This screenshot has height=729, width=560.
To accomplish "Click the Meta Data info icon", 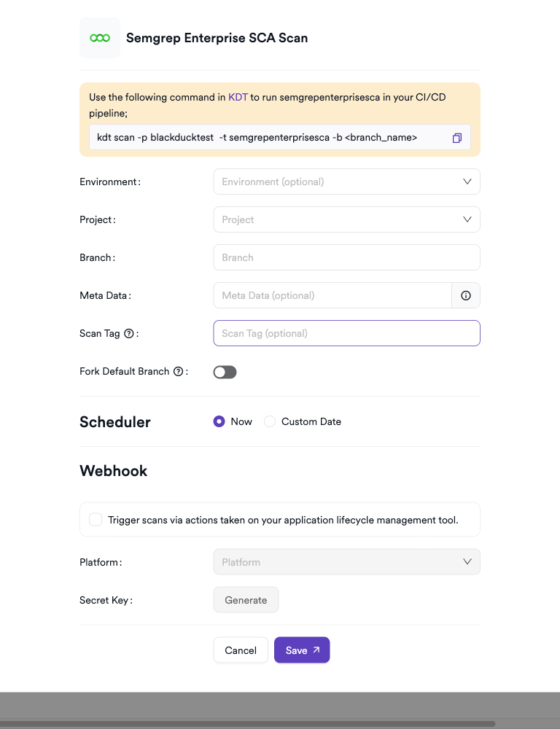I will click(x=466, y=295).
